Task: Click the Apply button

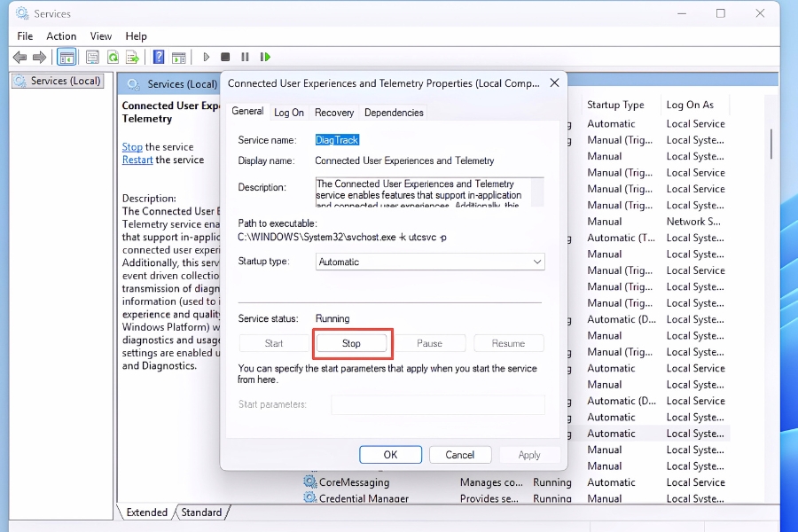Action: click(x=529, y=455)
